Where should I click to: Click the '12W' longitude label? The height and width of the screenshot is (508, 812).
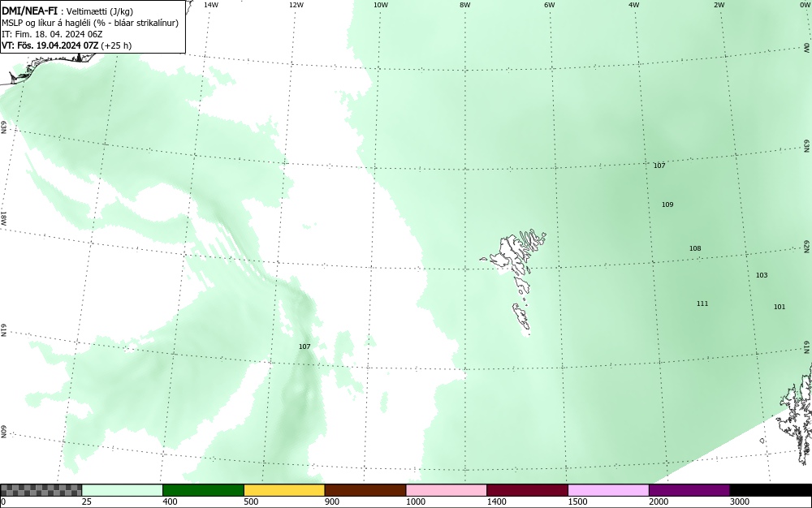[296, 5]
